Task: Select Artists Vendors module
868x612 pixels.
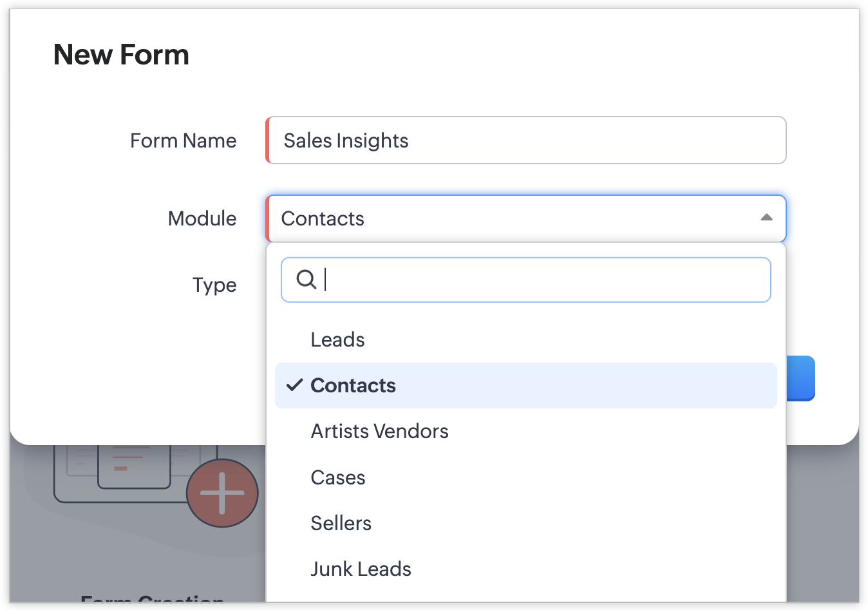Action: 379,431
